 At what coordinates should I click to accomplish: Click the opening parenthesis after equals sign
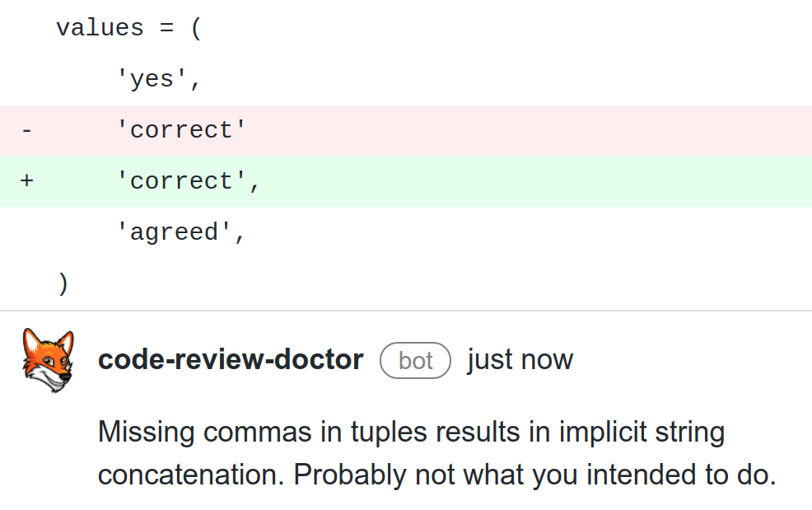point(196,28)
